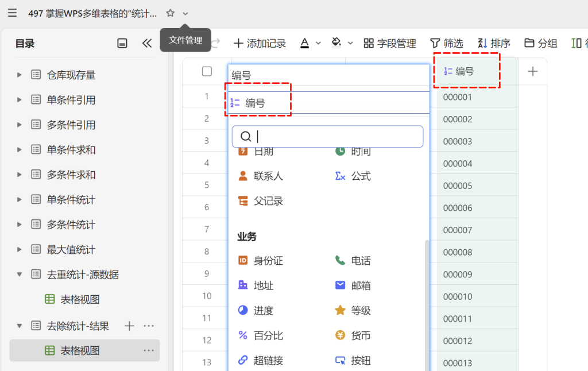Choose the 联系人 field type

(260, 176)
